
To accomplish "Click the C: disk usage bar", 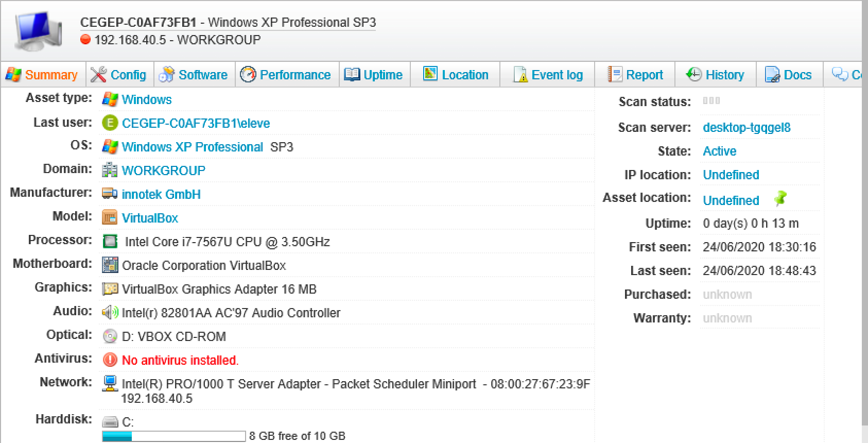I will tap(174, 436).
